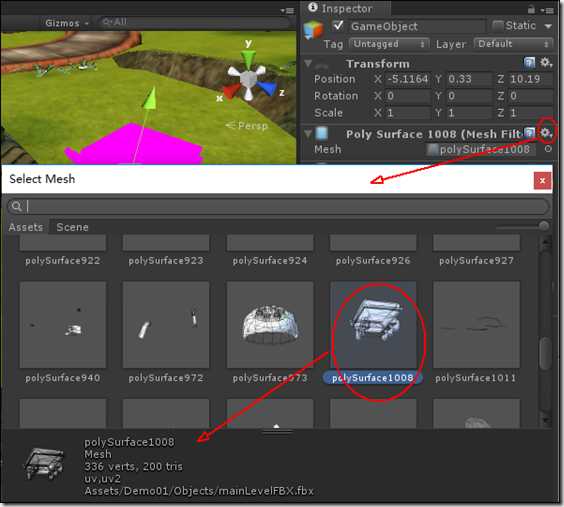Click the green move arrow handle
Viewport: 564px width, 507px height.
tap(150, 97)
